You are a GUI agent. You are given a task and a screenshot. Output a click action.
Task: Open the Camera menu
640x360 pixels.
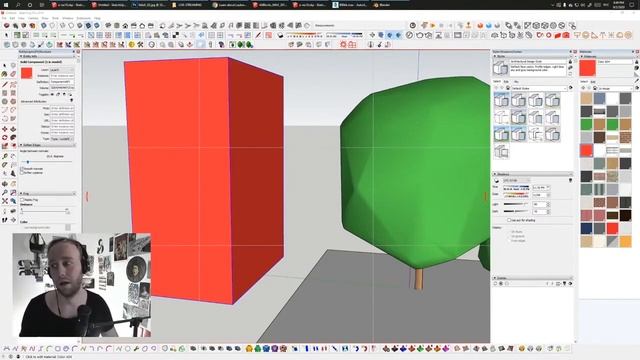click(x=33, y=18)
